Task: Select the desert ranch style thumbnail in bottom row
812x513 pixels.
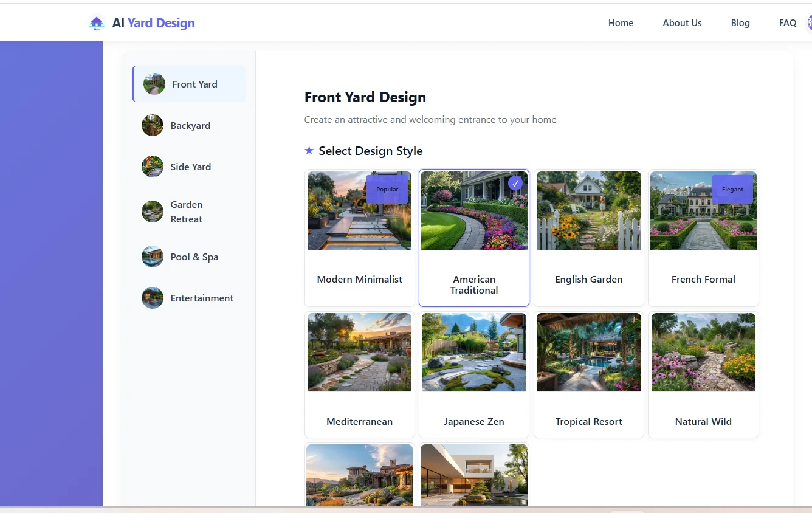Action: pyautogui.click(x=360, y=475)
